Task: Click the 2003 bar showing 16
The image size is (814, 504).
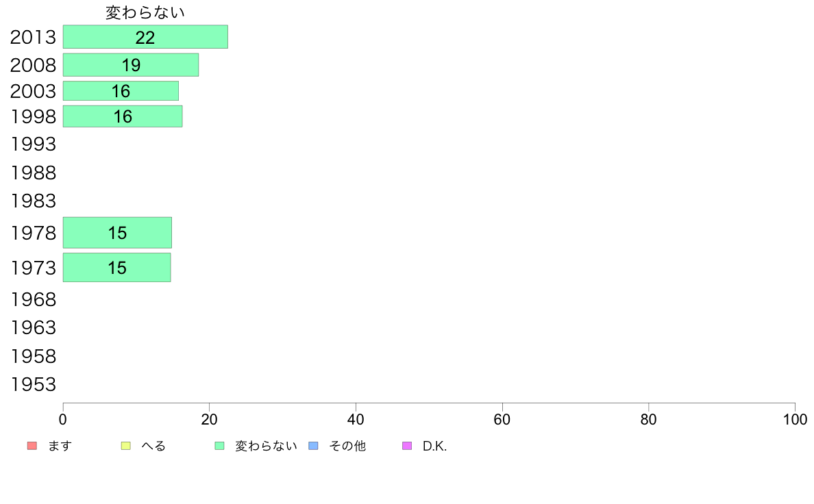Action: (121, 91)
